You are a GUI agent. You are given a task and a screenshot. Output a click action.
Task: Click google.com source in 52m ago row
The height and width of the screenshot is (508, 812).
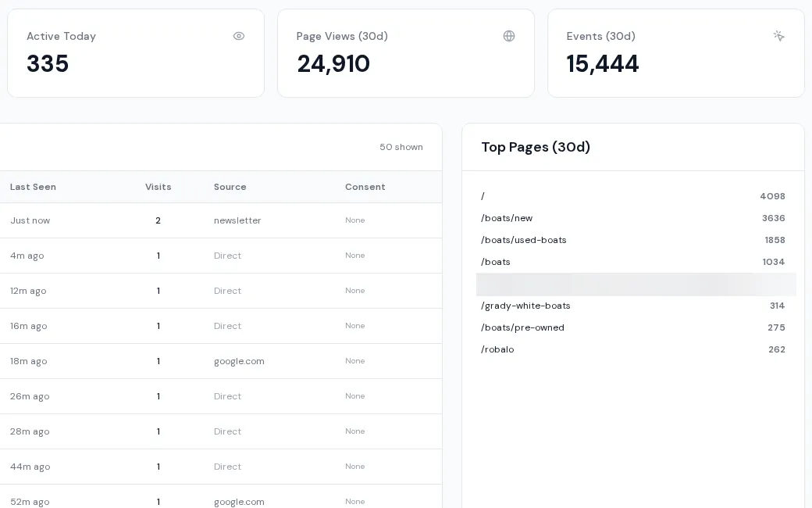pyautogui.click(x=239, y=502)
